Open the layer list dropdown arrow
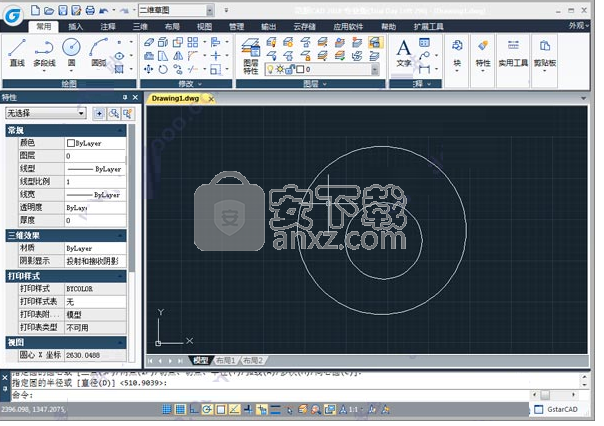 [x=374, y=70]
